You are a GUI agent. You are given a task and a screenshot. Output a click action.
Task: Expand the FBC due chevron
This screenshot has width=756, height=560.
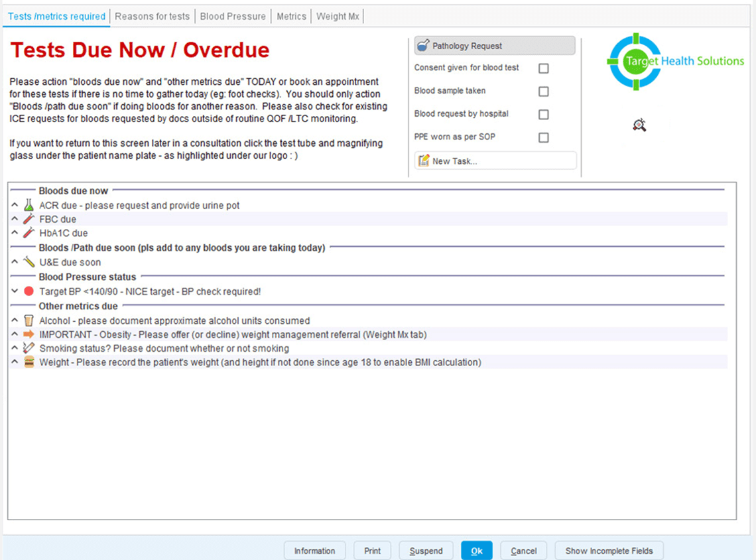point(14,219)
